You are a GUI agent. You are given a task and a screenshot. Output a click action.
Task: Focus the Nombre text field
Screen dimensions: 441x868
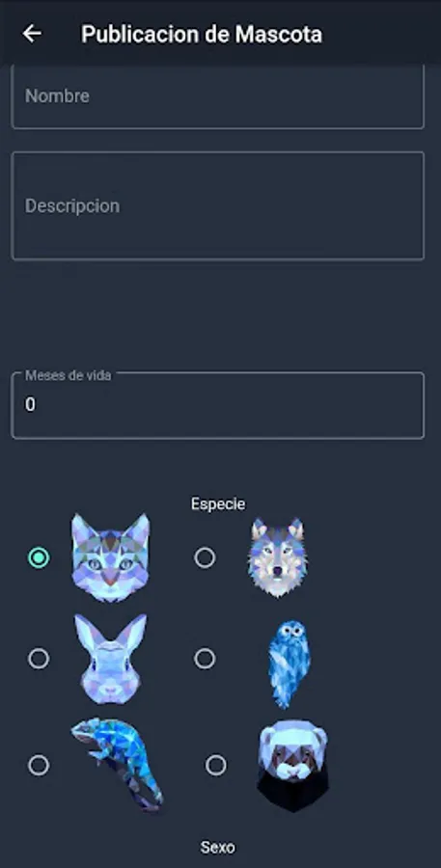tap(218, 96)
